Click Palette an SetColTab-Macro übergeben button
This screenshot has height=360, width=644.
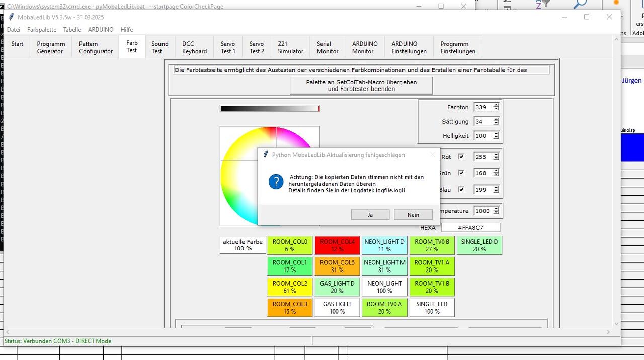(x=361, y=85)
